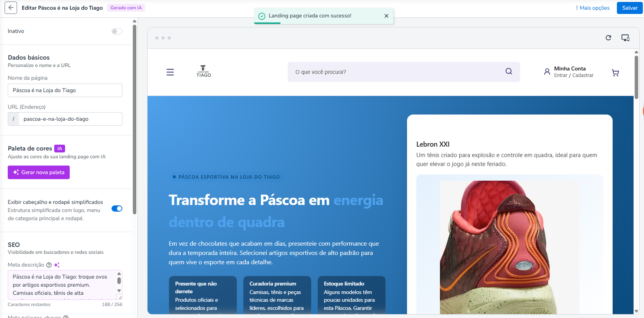Dismiss the success notification with X
644x318 pixels.
coord(386,16)
